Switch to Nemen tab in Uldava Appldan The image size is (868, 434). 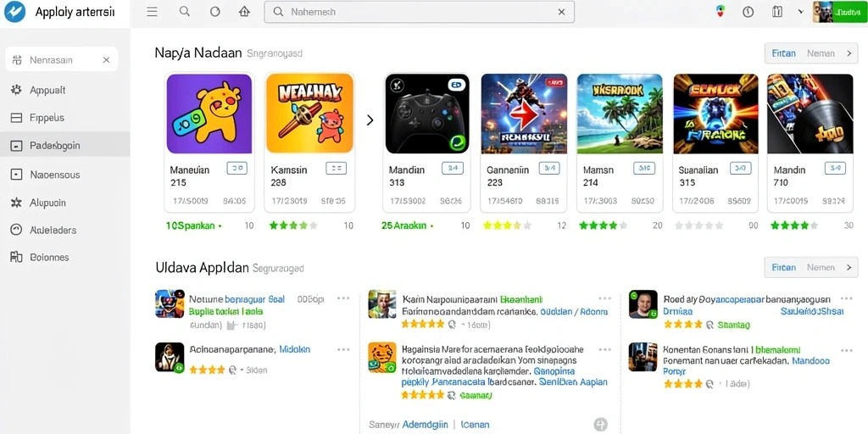click(821, 267)
